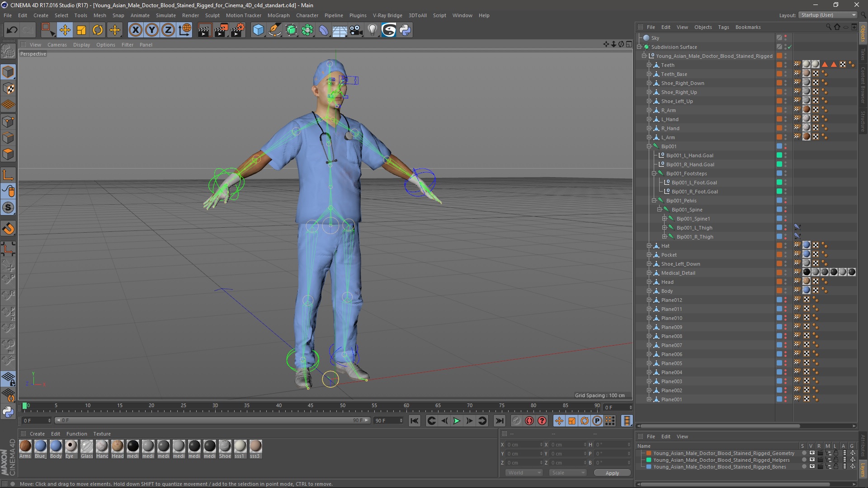The height and width of the screenshot is (488, 868).
Task: Enable Model mode in left sidebar
Action: tap(8, 72)
